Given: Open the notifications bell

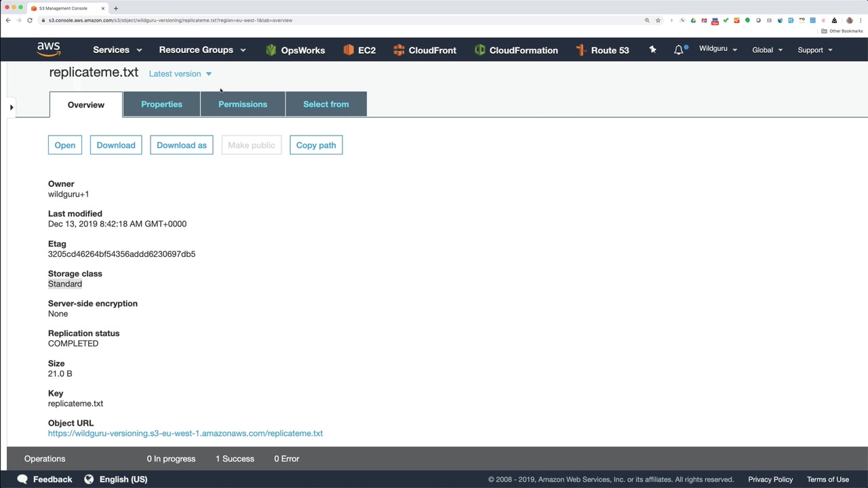Looking at the screenshot, I should [x=679, y=50].
